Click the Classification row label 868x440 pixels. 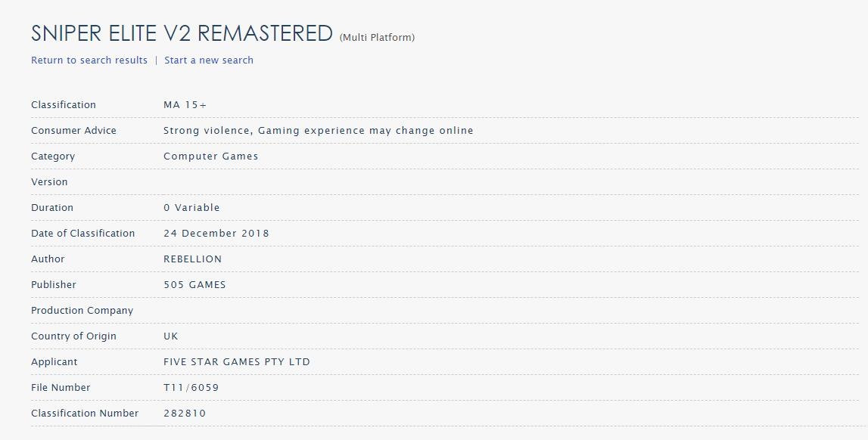tap(64, 105)
